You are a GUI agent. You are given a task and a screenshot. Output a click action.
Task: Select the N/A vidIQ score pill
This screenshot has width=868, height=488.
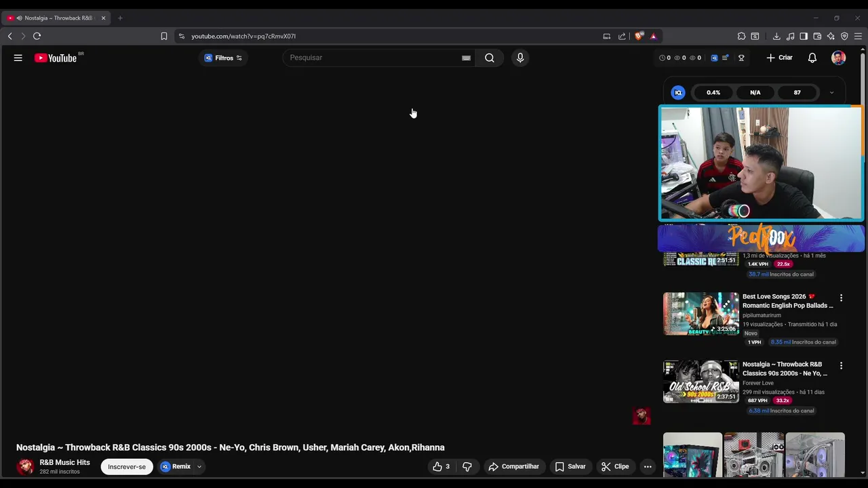click(x=755, y=93)
